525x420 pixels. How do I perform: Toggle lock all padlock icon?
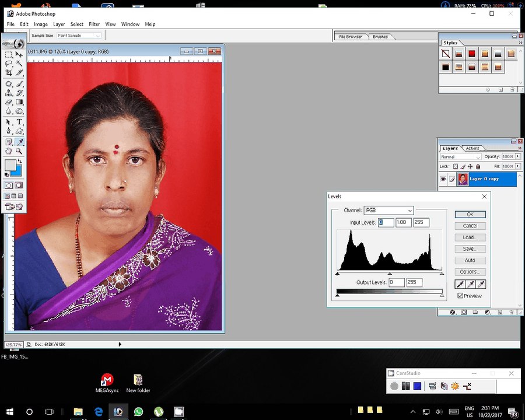[x=478, y=166]
